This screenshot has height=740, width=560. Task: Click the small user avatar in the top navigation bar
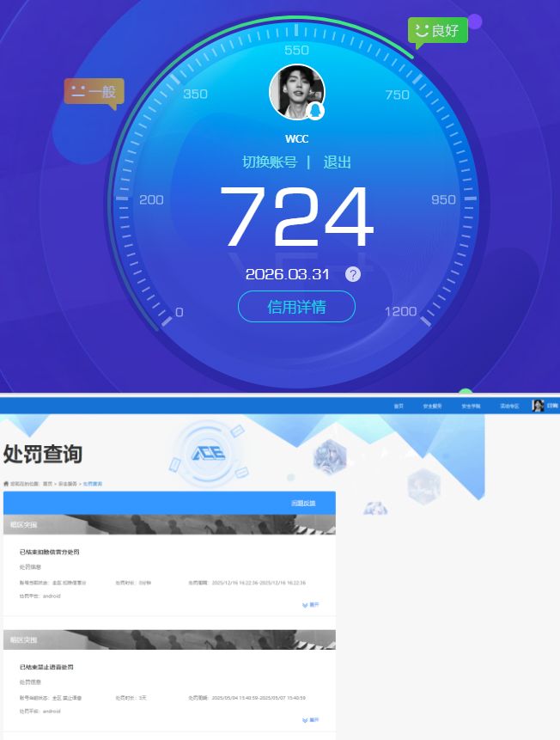[x=538, y=406]
